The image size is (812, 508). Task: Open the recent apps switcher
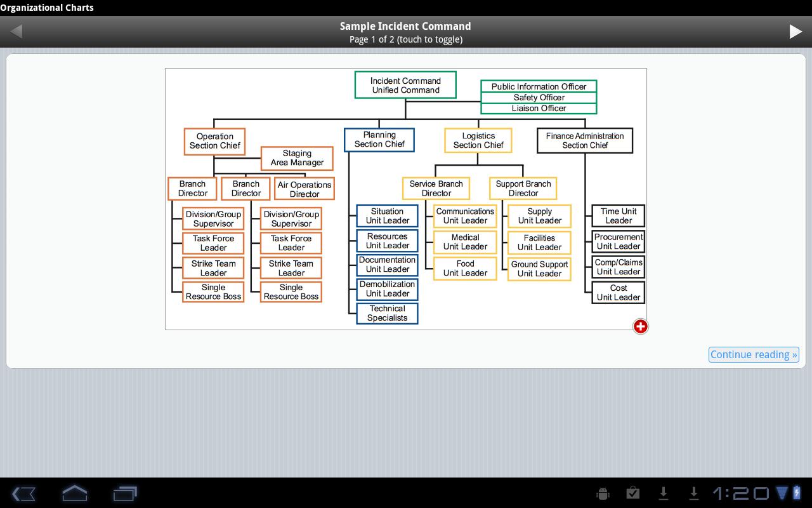point(125,493)
